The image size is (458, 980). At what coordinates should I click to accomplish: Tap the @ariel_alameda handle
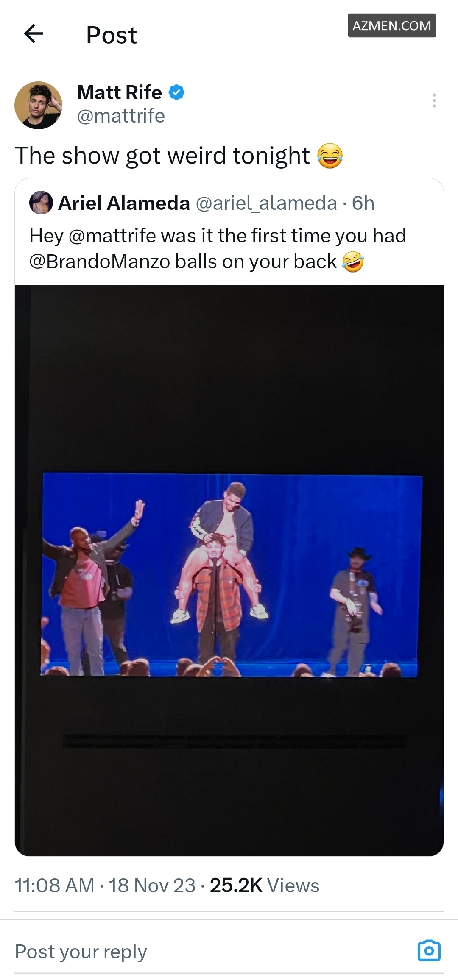click(266, 203)
